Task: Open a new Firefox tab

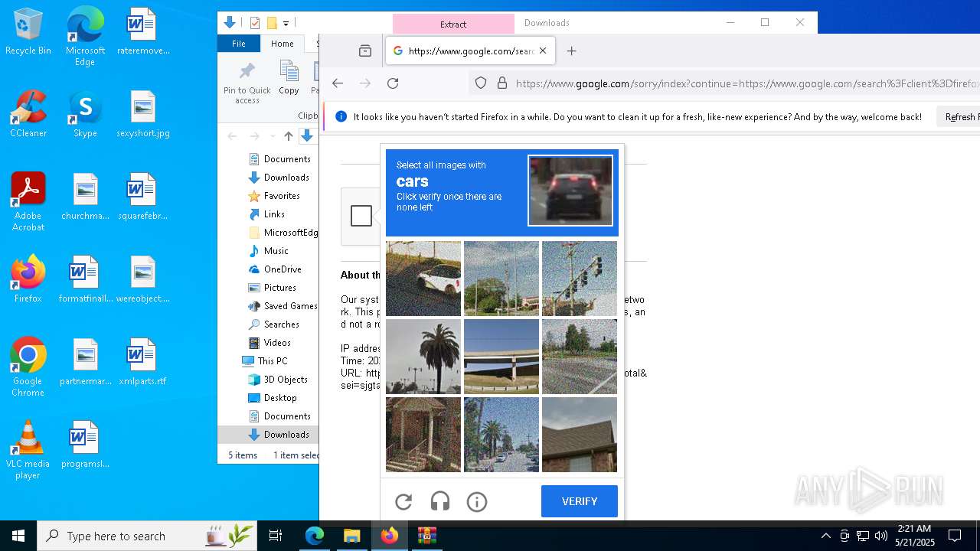Action: 571,51
